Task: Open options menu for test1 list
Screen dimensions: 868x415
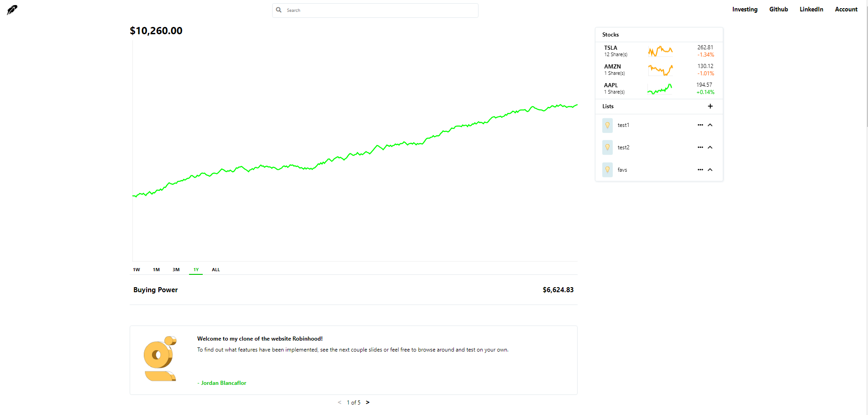Action: click(700, 125)
